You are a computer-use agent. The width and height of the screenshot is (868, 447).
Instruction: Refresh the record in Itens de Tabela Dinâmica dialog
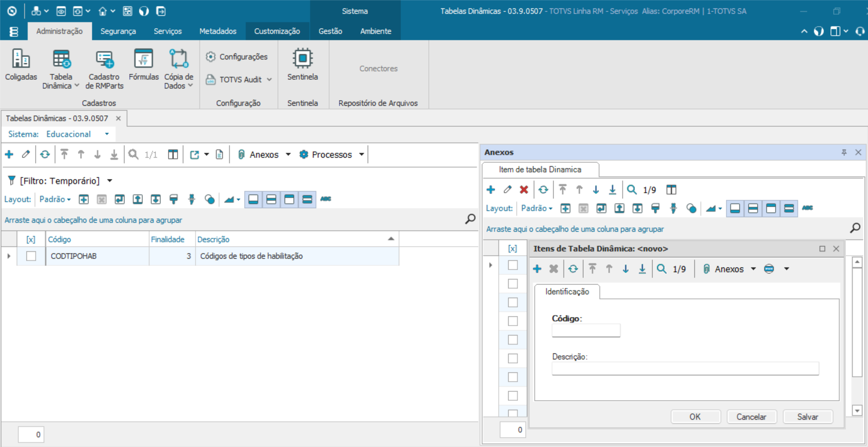(x=573, y=269)
